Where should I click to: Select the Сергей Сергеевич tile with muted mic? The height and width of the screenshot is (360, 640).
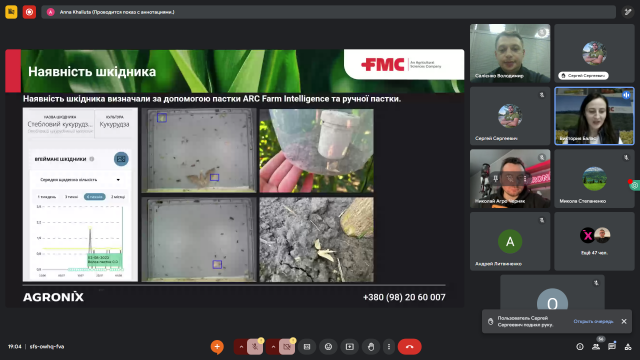pos(510,116)
